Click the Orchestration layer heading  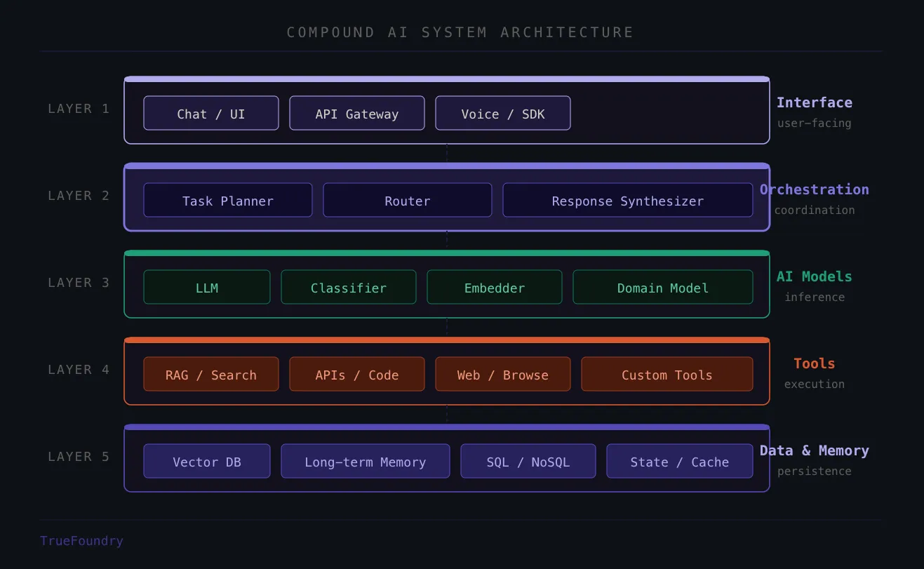(x=815, y=189)
